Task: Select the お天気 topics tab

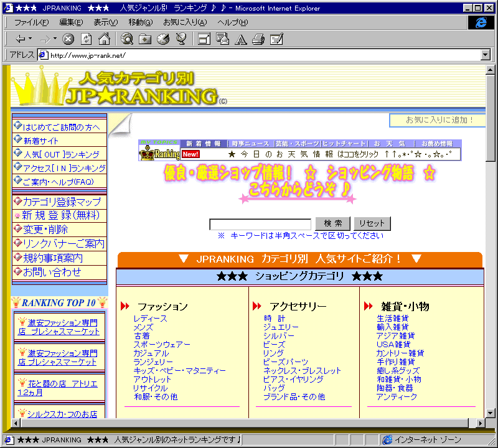Action: tap(390, 144)
